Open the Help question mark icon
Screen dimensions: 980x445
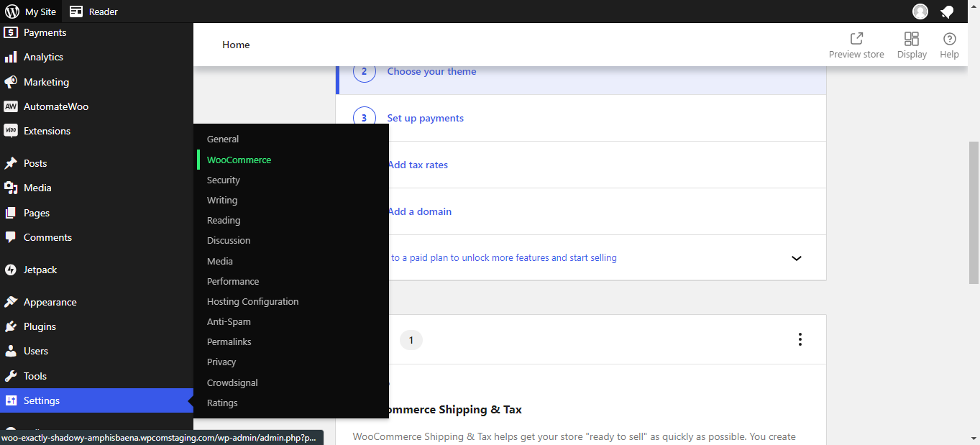coord(949,39)
